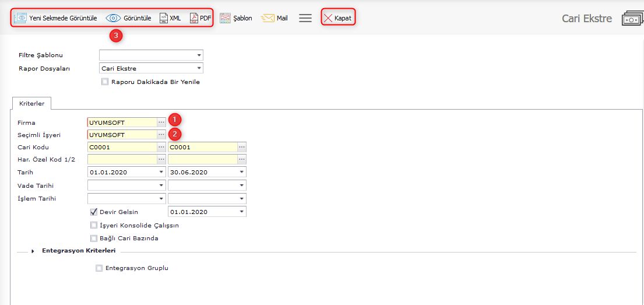Expand the Rapor Dosyaları combo box

(199, 68)
